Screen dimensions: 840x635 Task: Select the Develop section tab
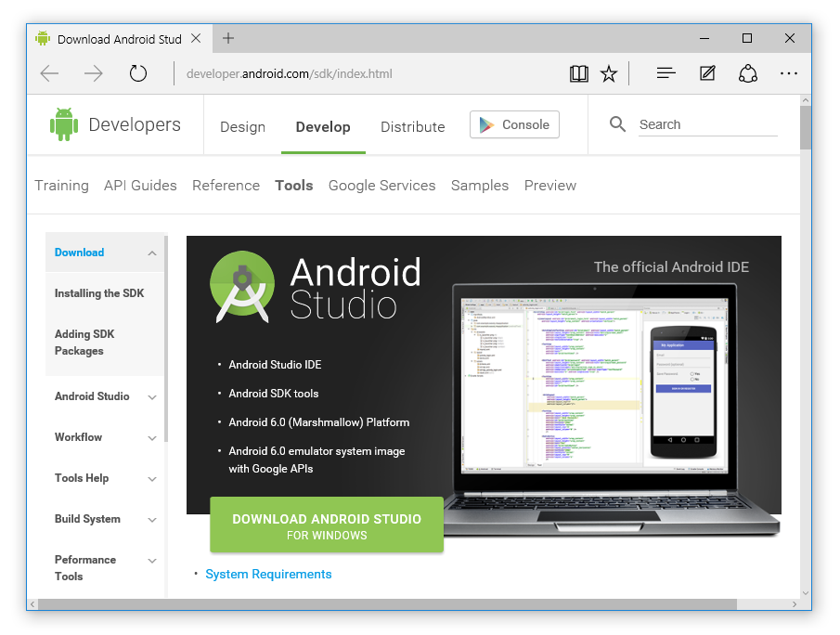pos(323,127)
